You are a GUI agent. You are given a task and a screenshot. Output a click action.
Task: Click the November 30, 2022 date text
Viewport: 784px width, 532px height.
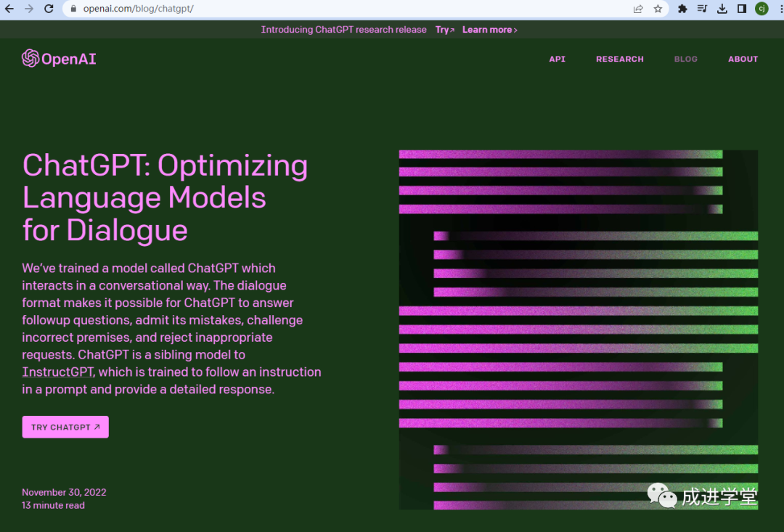[64, 492]
